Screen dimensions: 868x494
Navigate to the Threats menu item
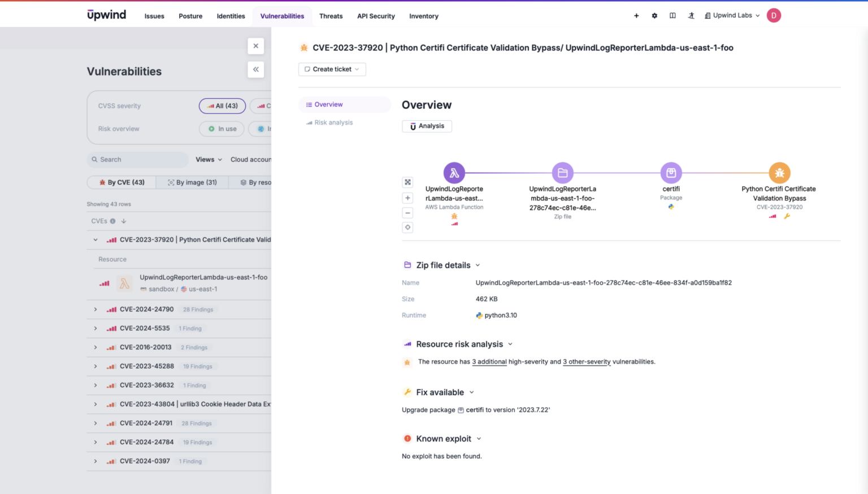[331, 16]
